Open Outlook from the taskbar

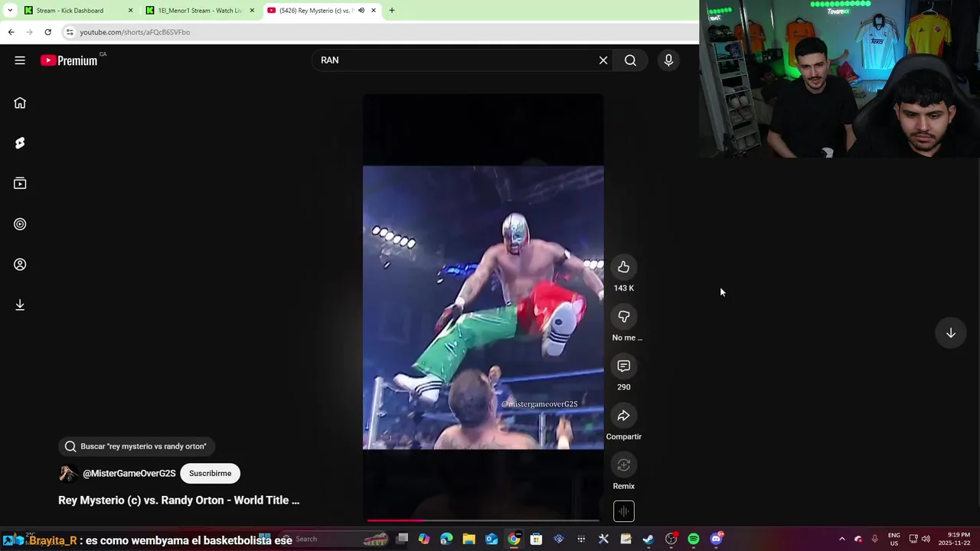point(492,539)
